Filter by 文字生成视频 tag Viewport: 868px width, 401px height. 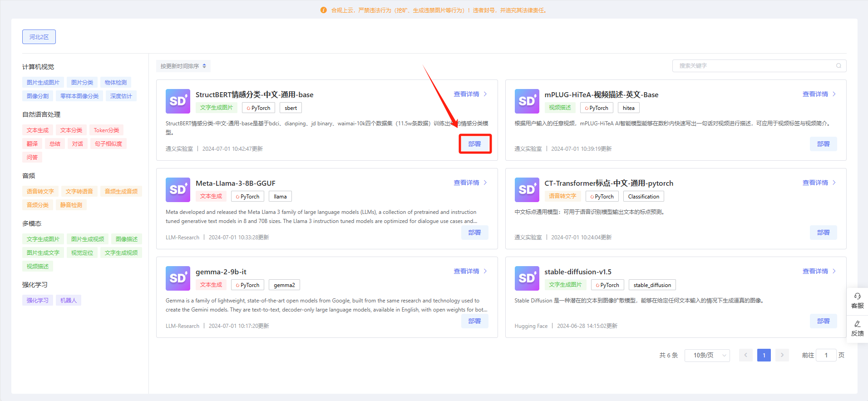[121, 253]
